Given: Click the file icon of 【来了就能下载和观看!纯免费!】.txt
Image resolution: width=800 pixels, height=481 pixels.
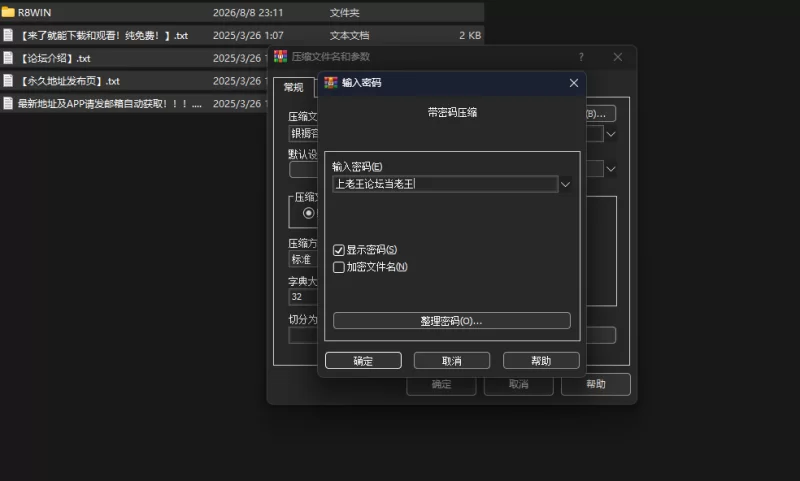Looking at the screenshot, I should pyautogui.click(x=8, y=35).
